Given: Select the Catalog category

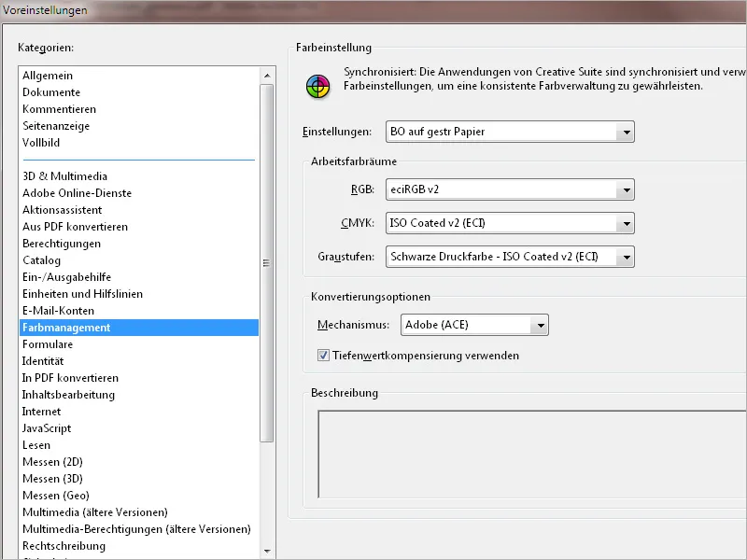Looking at the screenshot, I should [139, 260].
